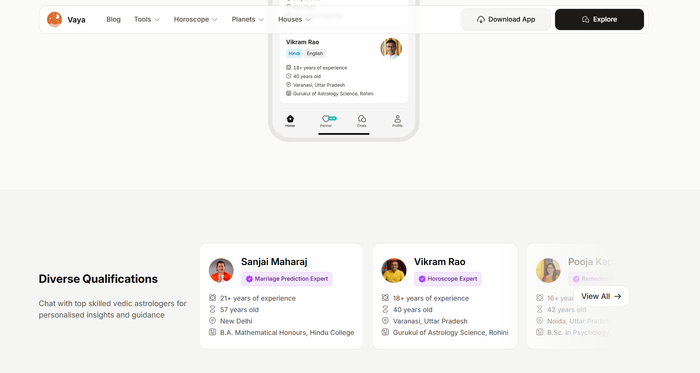700x373 pixels.
Task: Open Pooja Kapoor's profile photo
Action: coord(548,270)
